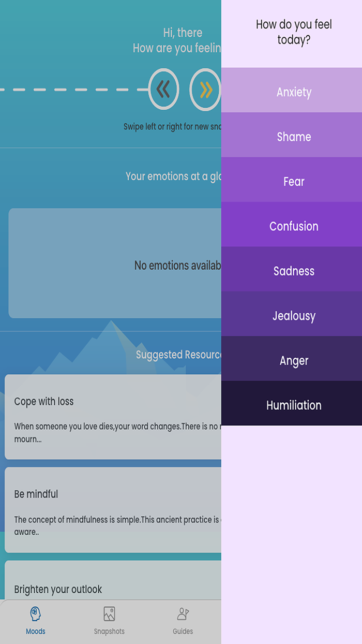
Task: Click the right yellow double-chevron swipe arrow
Action: [205, 89]
